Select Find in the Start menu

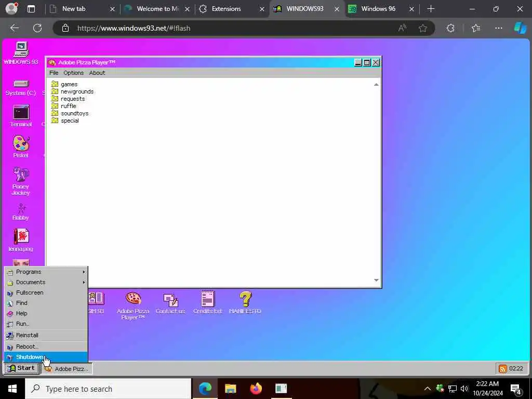pyautogui.click(x=46, y=303)
